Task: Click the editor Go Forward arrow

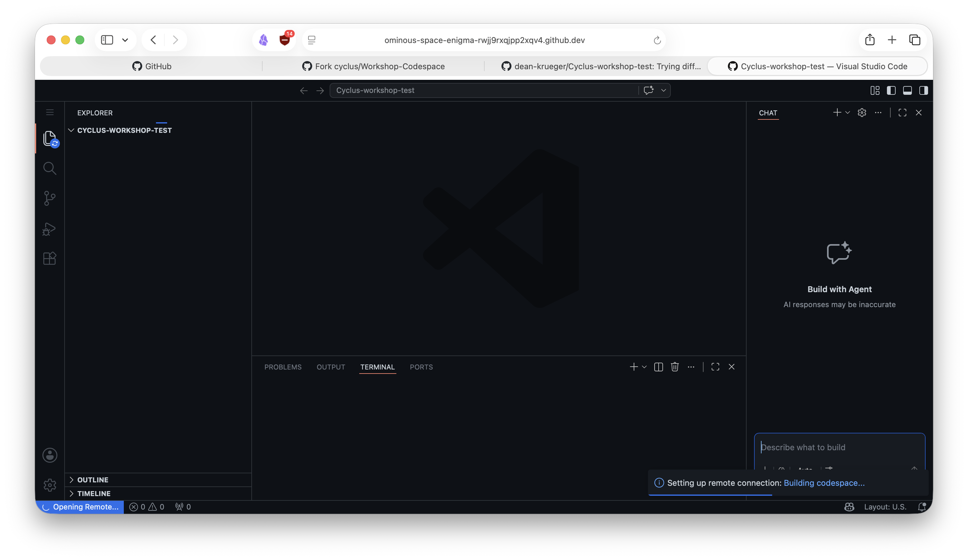Action: point(320,91)
